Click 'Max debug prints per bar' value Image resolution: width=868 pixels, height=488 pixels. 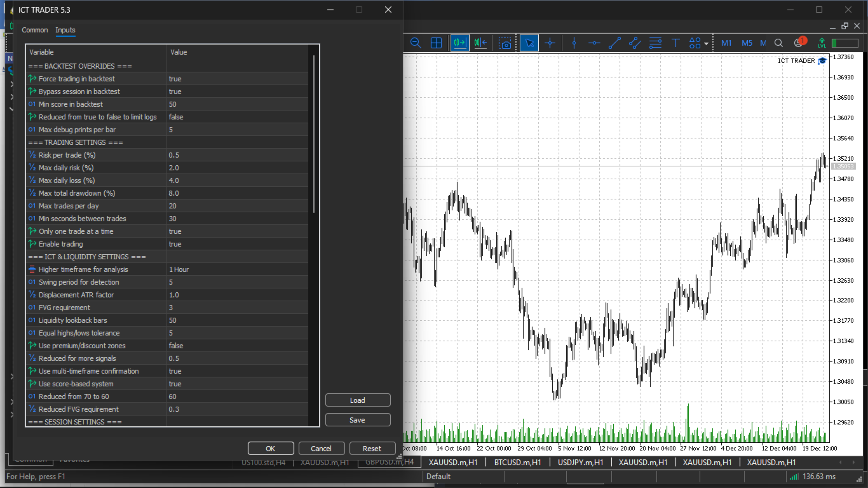point(238,130)
